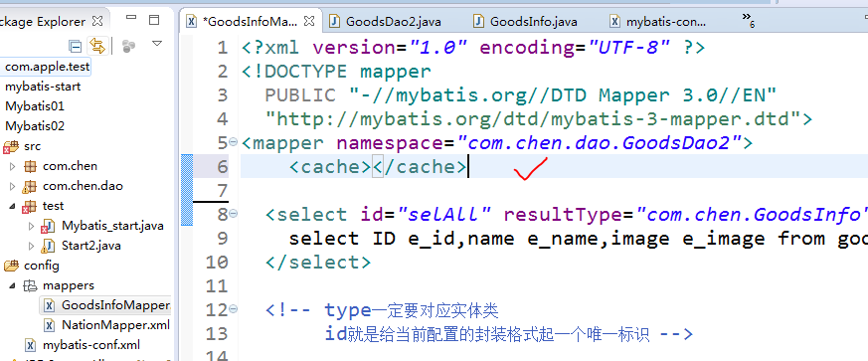This screenshot has height=361, width=868.
Task: Show hidden editor tabs list (»6)
Action: (x=749, y=21)
